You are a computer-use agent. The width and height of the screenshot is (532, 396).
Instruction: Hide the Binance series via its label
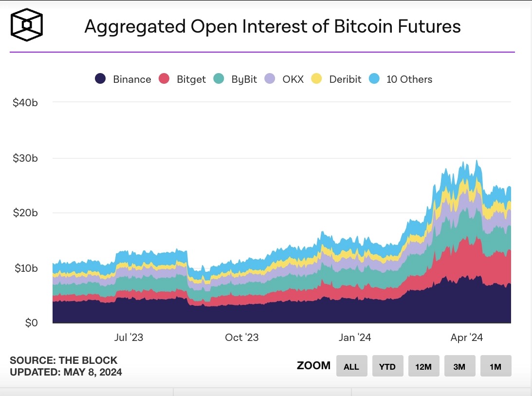pyautogui.click(x=132, y=79)
